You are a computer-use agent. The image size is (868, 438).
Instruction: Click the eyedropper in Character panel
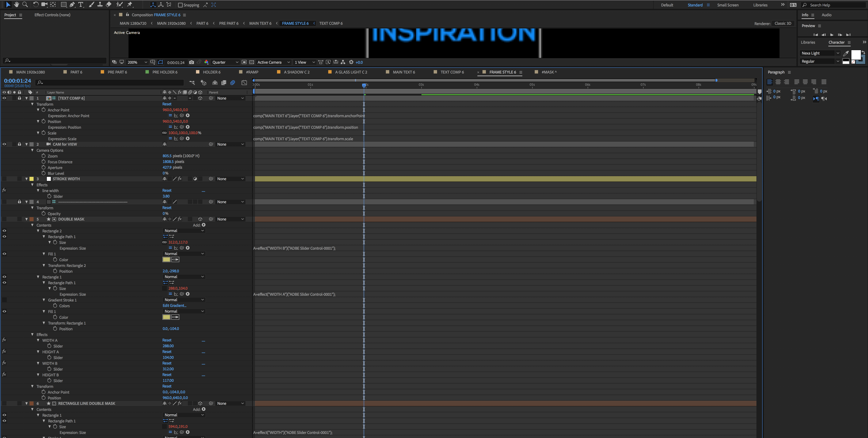[x=846, y=53]
